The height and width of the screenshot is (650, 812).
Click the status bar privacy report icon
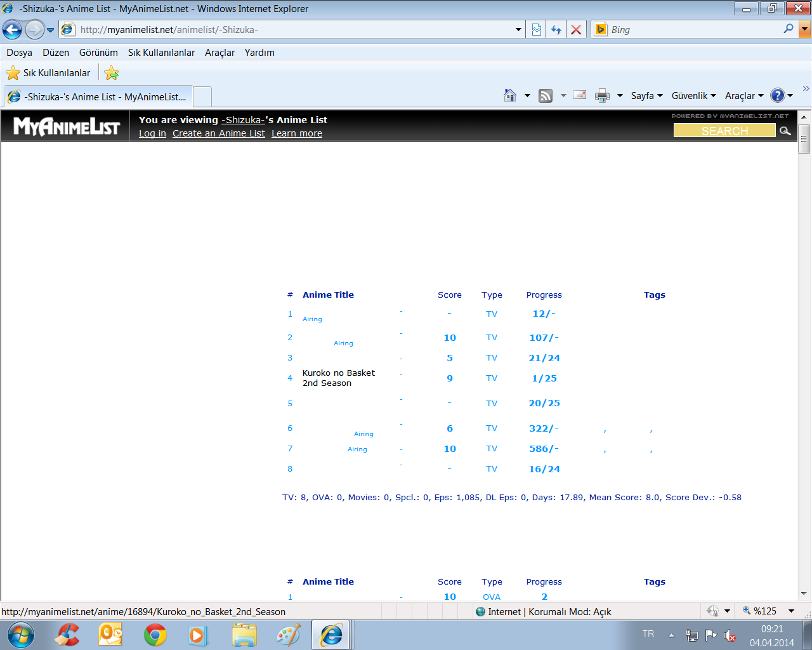click(x=712, y=611)
